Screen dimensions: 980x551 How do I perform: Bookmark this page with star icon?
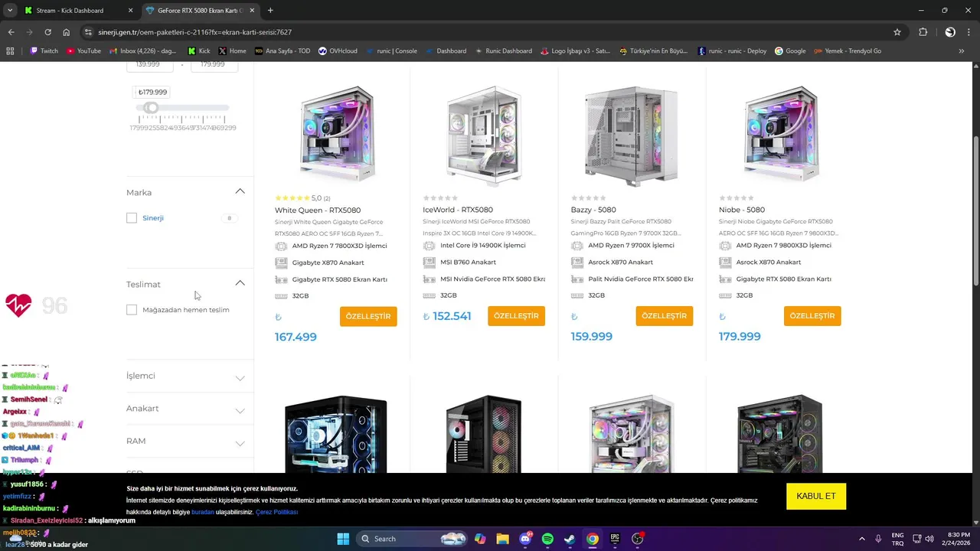897,32
